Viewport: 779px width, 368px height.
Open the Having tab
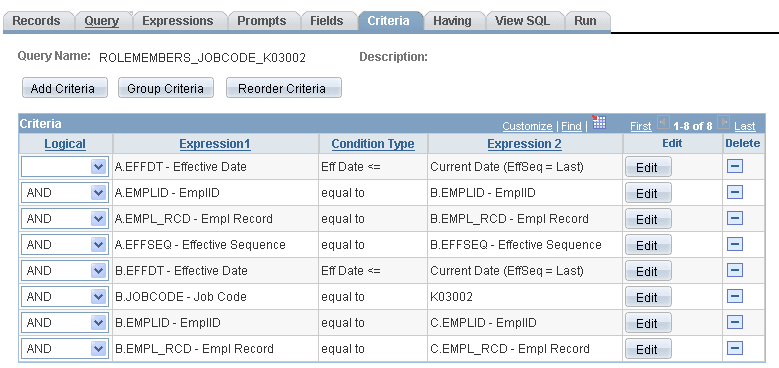click(x=452, y=21)
